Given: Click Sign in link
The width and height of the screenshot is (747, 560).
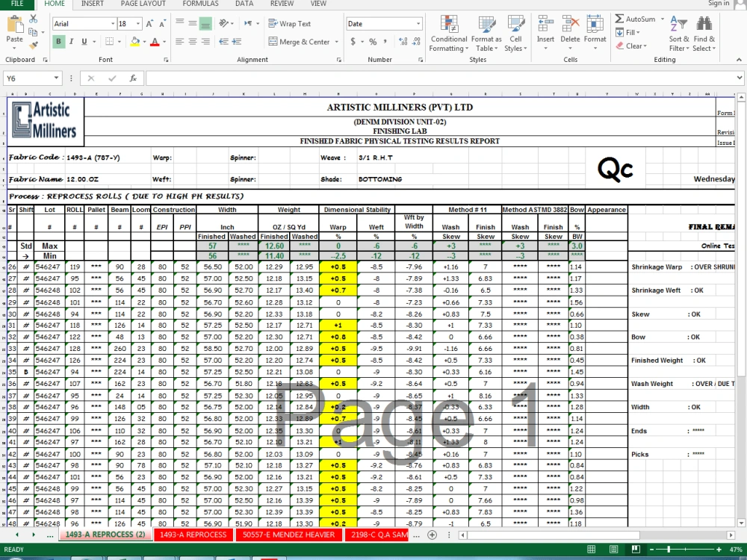Looking at the screenshot, I should (x=719, y=3).
